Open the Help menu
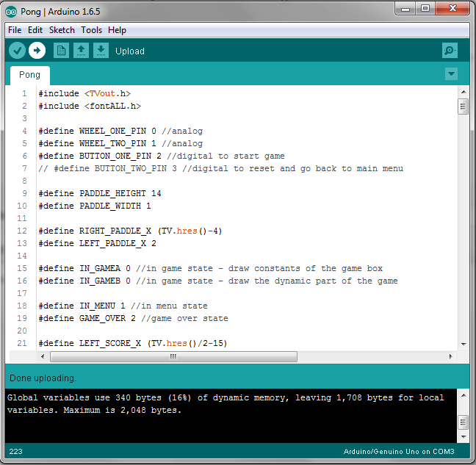The height and width of the screenshot is (465, 476). (x=118, y=30)
